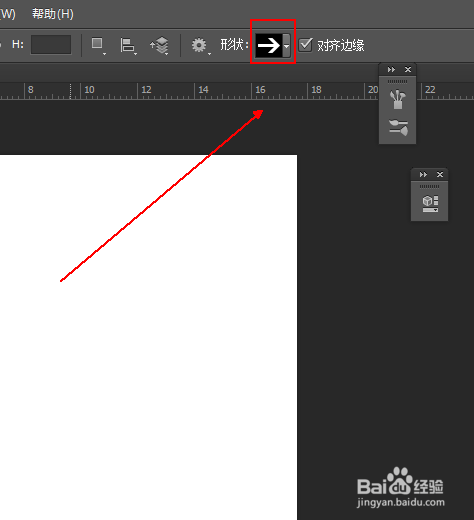Close the 3D panel group
The height and width of the screenshot is (520, 474).
(440, 174)
